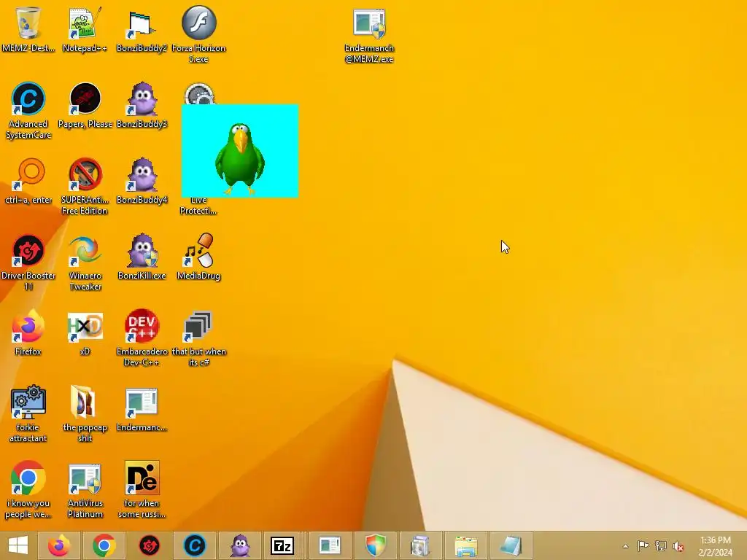The image size is (747, 560).
Task: Click the green parrot character
Action: click(239, 160)
